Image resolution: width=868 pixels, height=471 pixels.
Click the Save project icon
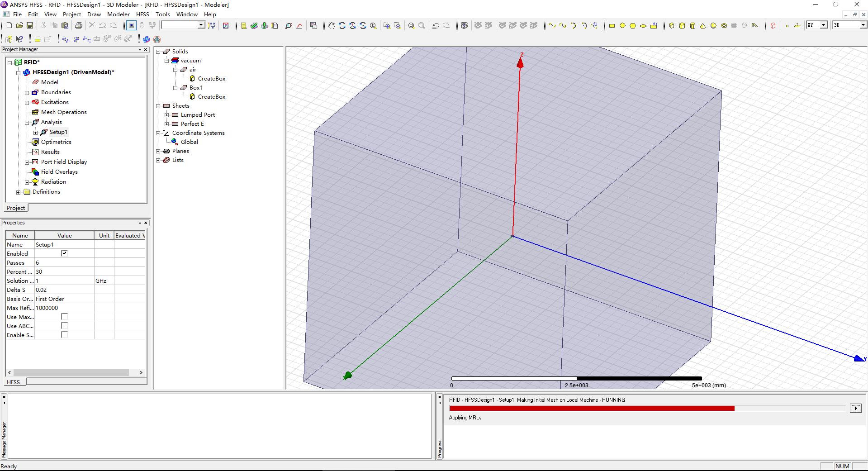(x=30, y=25)
